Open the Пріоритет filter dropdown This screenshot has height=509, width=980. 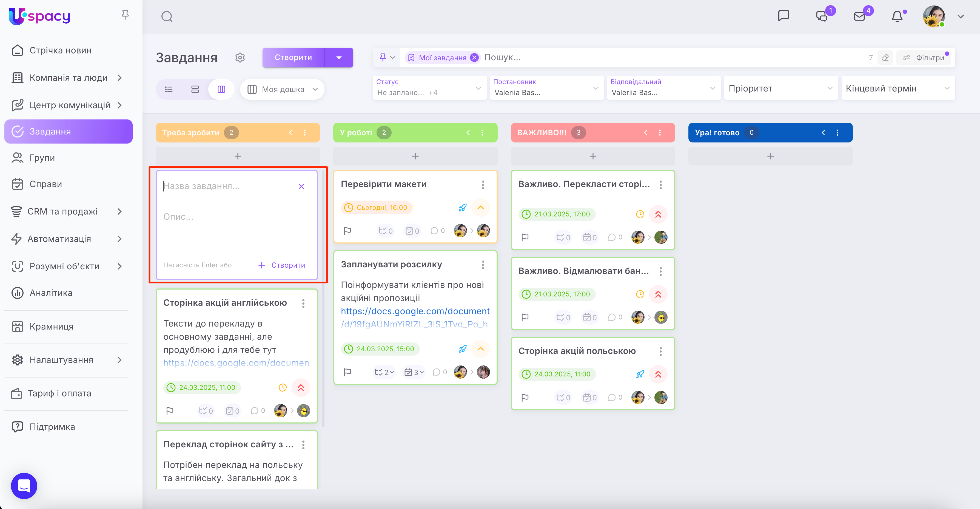click(781, 88)
